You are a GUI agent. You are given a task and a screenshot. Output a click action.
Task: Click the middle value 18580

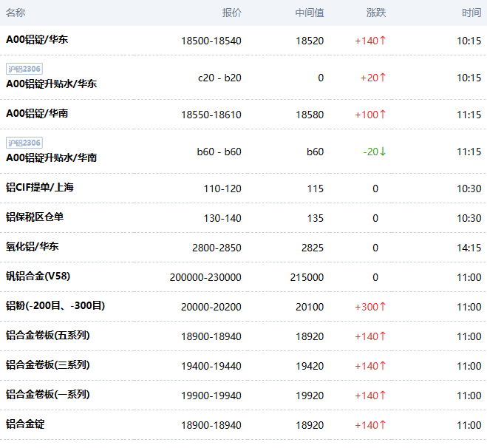(310, 115)
